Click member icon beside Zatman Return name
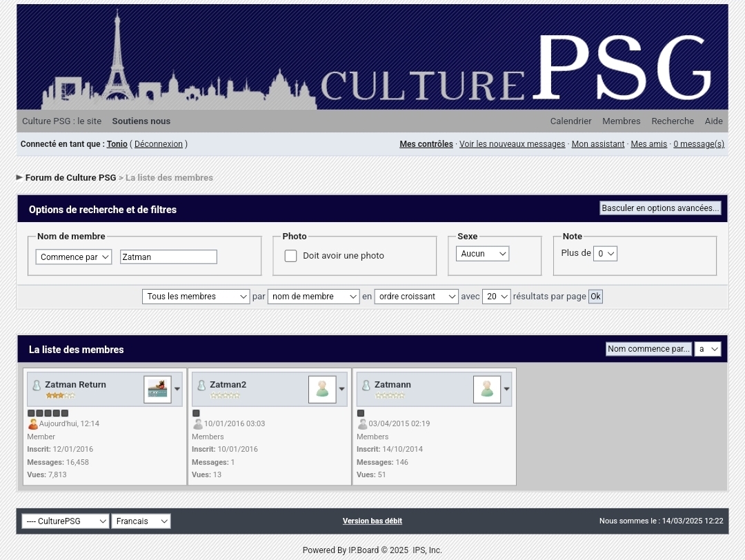Image resolution: width=745 pixels, height=560 pixels. pos(37,386)
